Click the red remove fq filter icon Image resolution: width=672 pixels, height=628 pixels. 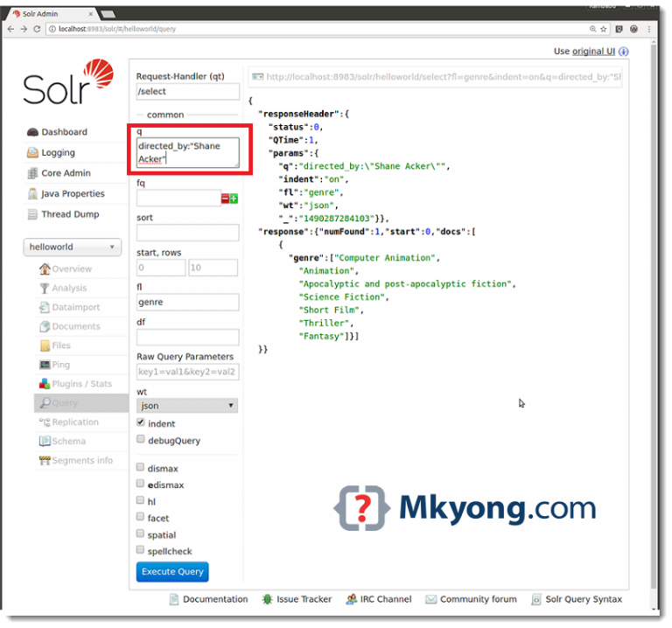pos(225,199)
